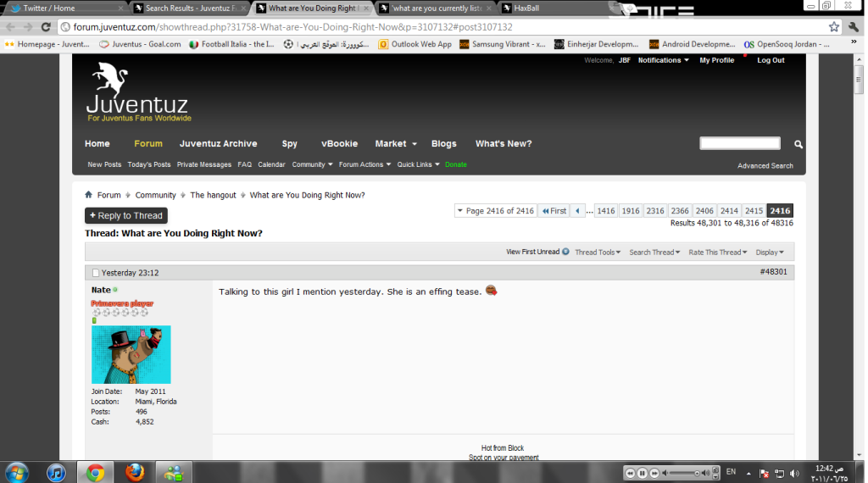Screen dimensions: 868x483
Task: Open the Page 2416 of 2416 dropdown
Action: tap(495, 211)
